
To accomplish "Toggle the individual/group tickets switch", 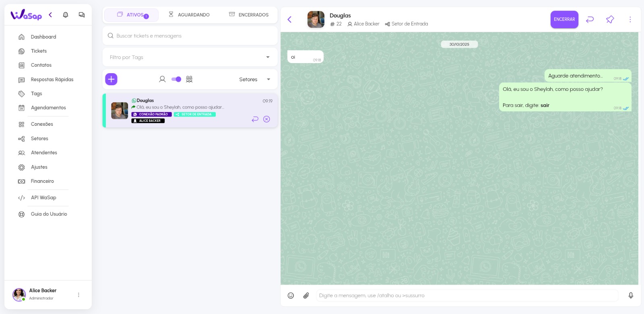I will click(x=176, y=79).
